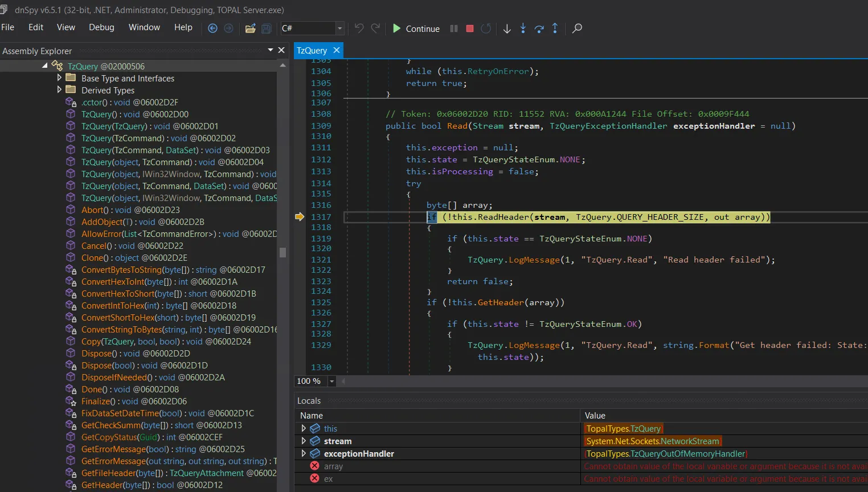Collapse the TzQuery class tree node
The image size is (868, 492).
tap(45, 66)
